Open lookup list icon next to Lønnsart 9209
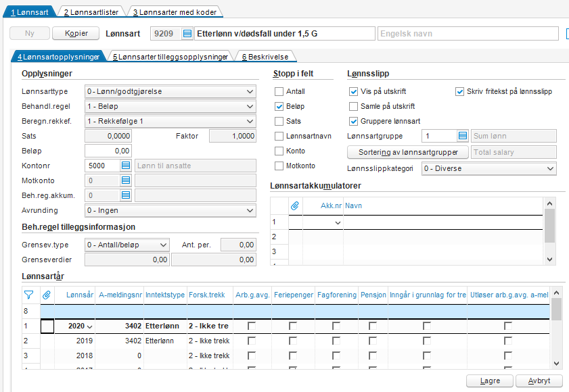 (187, 34)
